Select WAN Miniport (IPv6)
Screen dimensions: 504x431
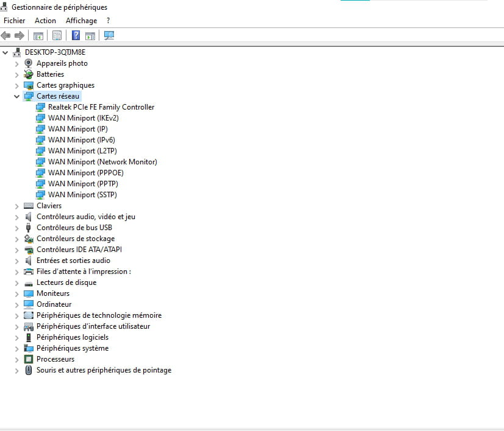pos(81,140)
